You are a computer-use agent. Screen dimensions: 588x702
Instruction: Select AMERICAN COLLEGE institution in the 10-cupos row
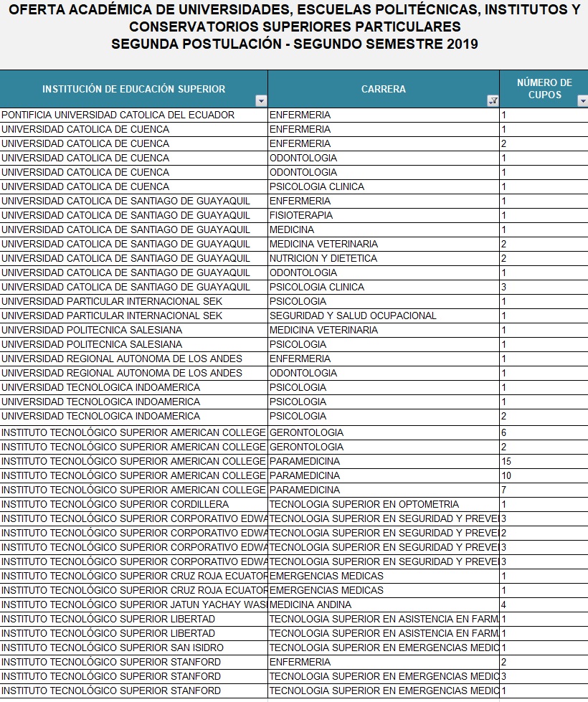[x=134, y=475]
